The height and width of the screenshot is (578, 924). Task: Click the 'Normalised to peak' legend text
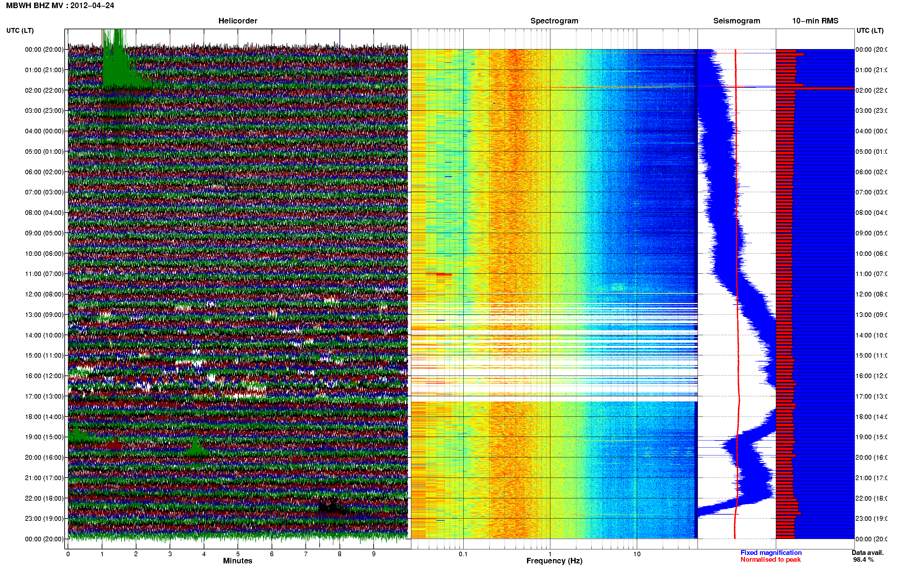tap(770, 560)
